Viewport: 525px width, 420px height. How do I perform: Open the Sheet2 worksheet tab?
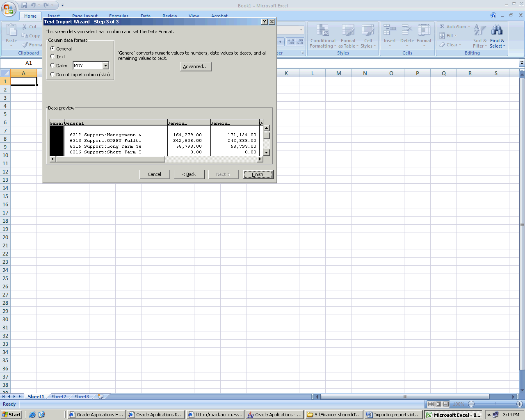click(x=59, y=397)
